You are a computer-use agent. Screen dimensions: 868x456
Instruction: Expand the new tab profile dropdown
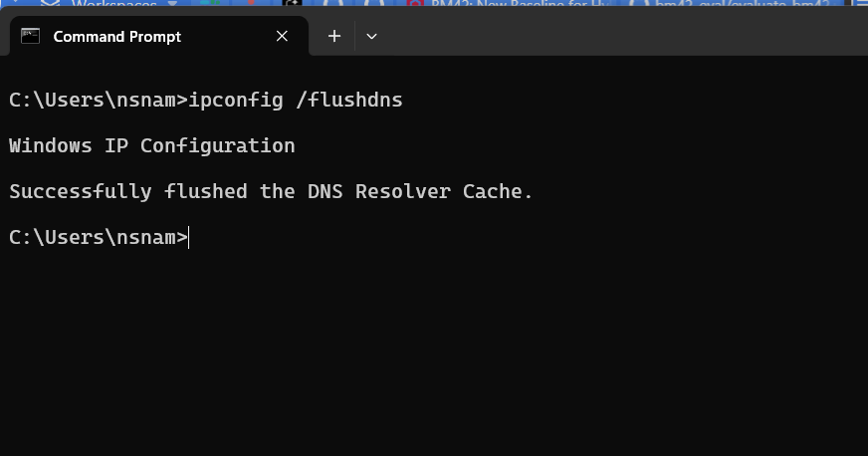[x=371, y=37]
